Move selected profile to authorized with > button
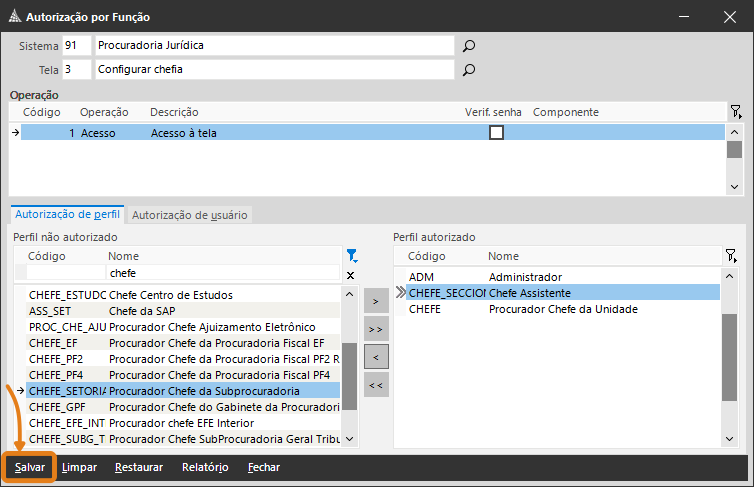This screenshot has height=487, width=754. (376, 300)
